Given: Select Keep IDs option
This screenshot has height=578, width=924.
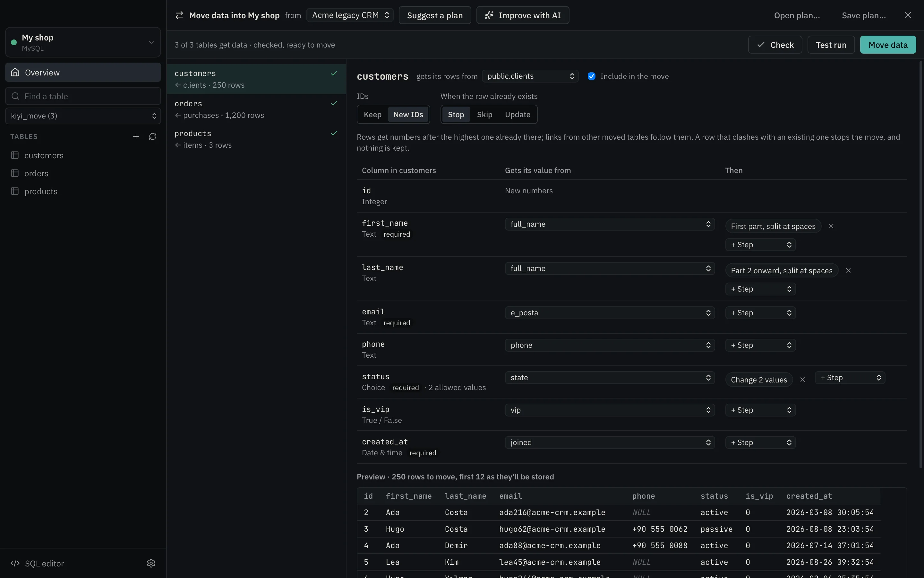Looking at the screenshot, I should click(373, 114).
